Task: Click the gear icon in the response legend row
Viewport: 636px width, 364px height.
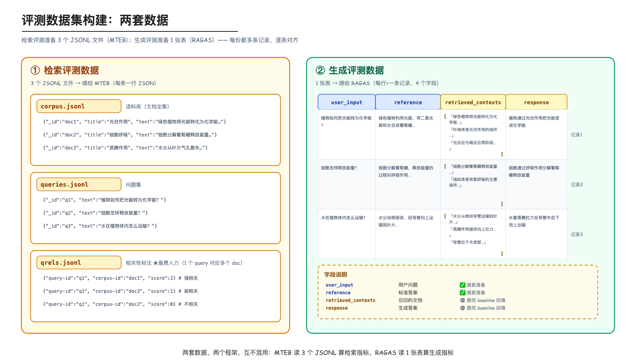Action: click(x=462, y=308)
